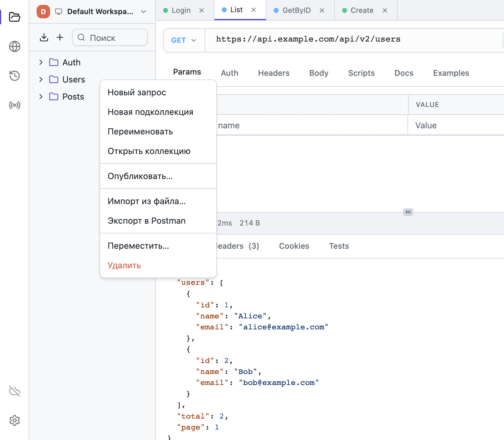Switch to response Cookies tab
Viewport: 504px width, 440px height.
coord(294,246)
